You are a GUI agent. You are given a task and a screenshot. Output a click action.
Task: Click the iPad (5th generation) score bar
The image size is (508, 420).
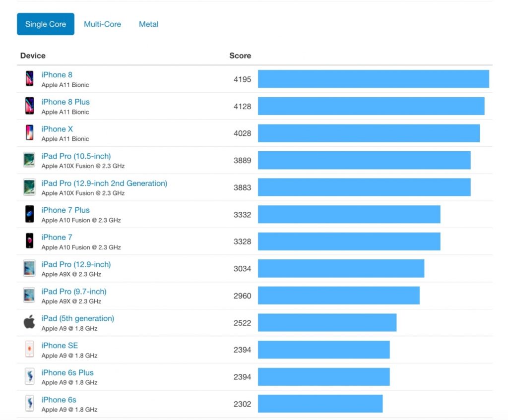tap(327, 322)
